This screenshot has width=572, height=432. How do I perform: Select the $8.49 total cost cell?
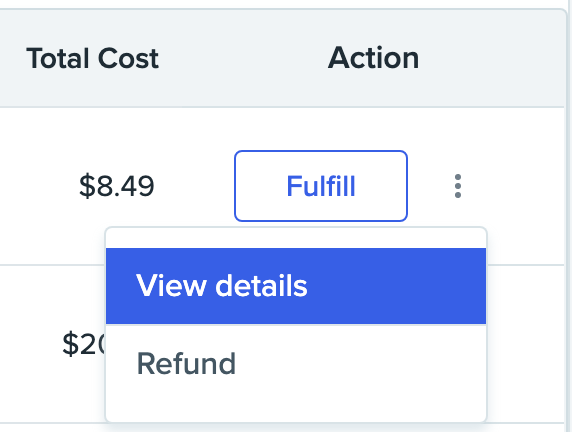117,186
